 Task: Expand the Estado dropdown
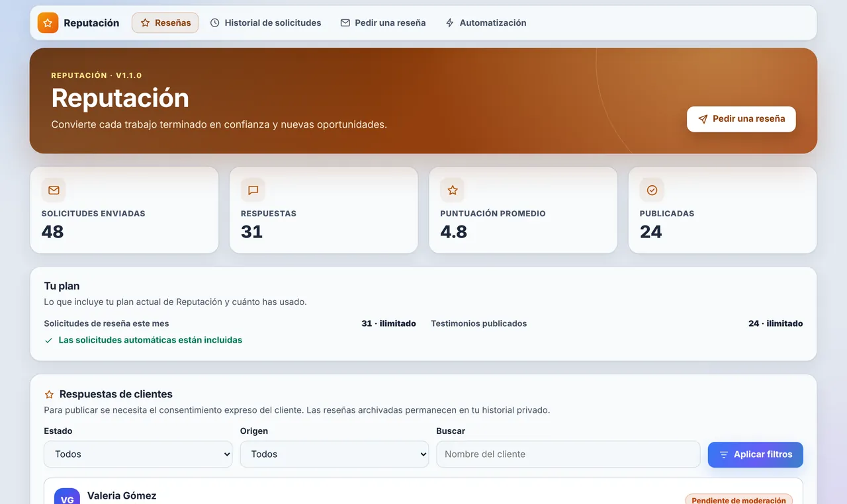(x=138, y=454)
